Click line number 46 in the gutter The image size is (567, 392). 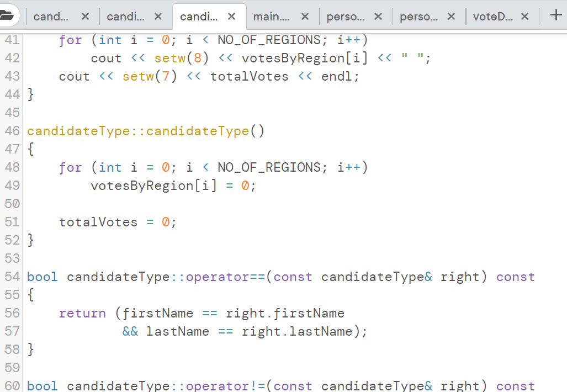(12, 131)
